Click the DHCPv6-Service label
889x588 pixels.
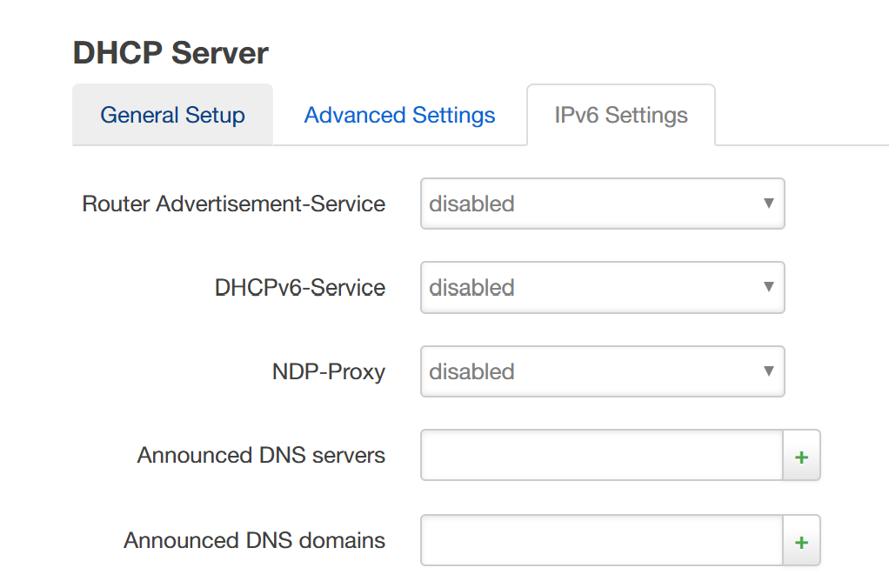pos(299,287)
